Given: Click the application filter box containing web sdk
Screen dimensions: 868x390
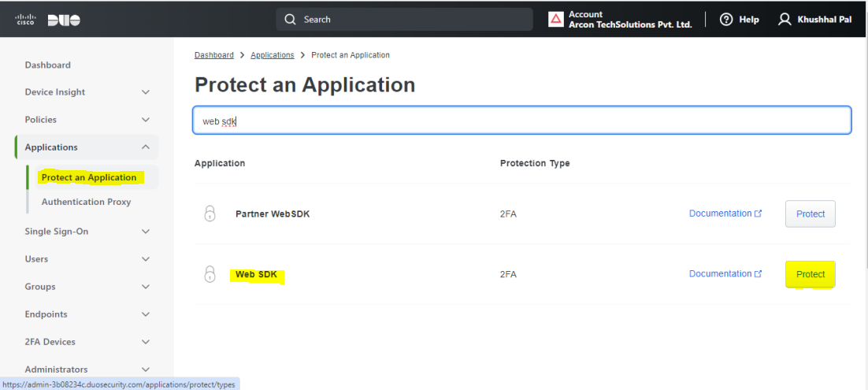Looking at the screenshot, I should [x=522, y=121].
